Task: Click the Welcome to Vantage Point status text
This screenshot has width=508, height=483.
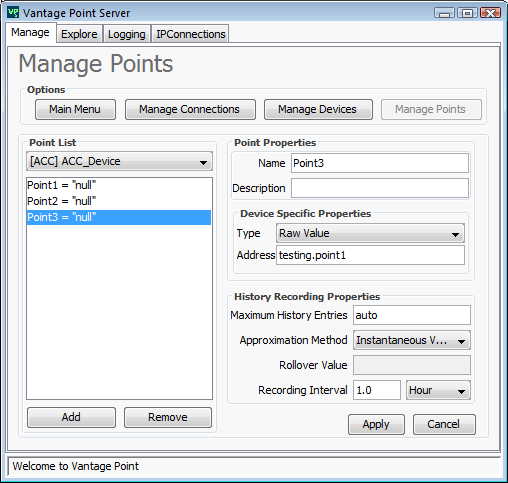Action: point(76,466)
